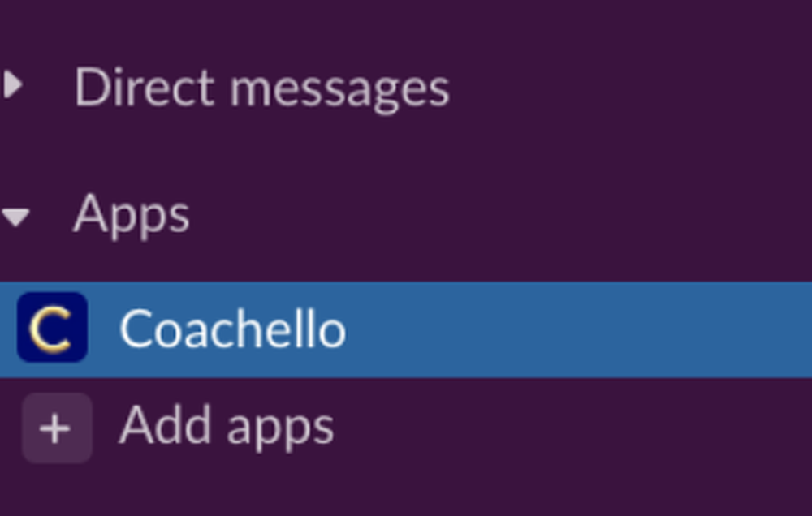Click the down-pointing caret before Apps
The image size is (812, 516).
tap(15, 217)
